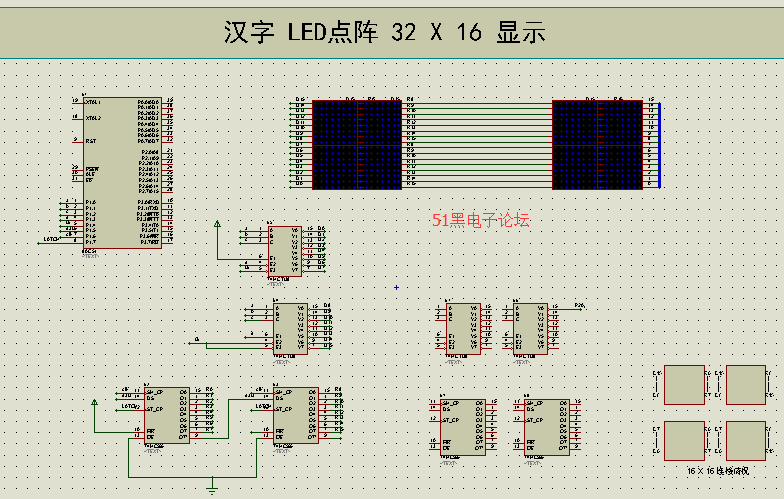Click the P26 net label on the decoder output
784x499 pixels.
coord(580,305)
